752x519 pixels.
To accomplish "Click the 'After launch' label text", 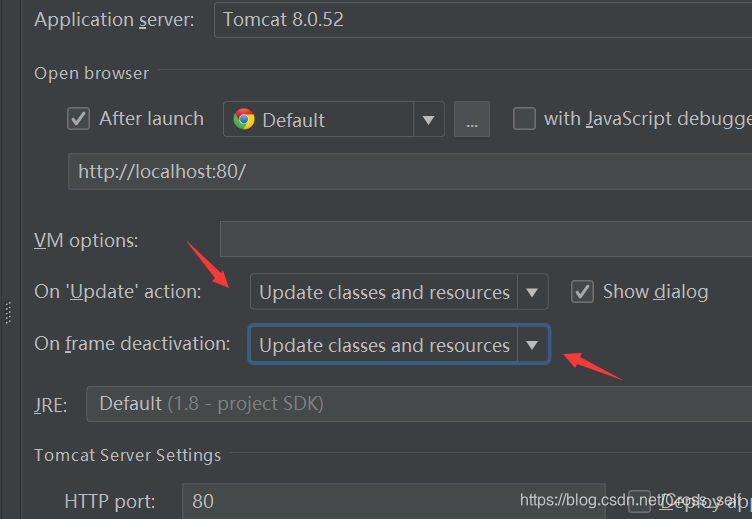I will 152,118.
